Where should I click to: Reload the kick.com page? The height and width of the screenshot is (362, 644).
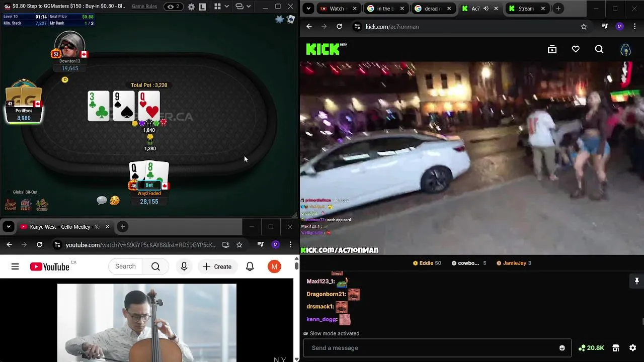[339, 27]
